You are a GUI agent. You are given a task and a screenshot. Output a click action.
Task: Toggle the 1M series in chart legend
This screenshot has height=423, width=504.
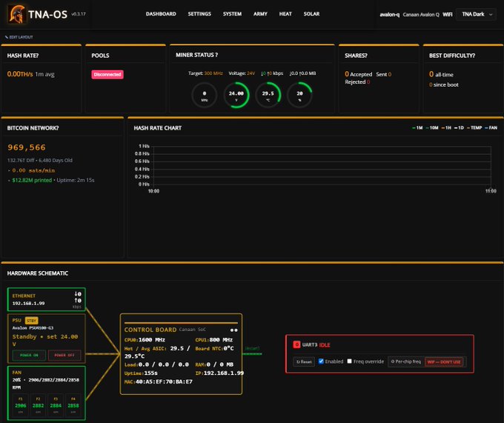(x=417, y=128)
